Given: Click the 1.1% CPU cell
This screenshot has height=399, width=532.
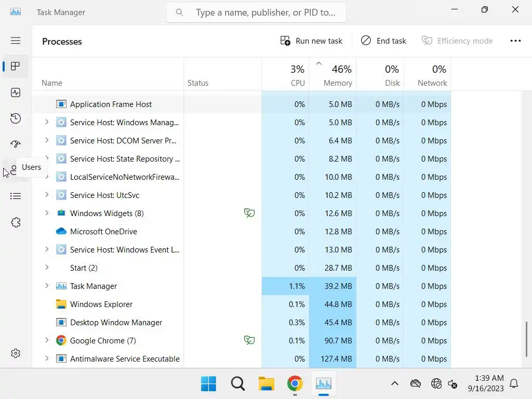Looking at the screenshot, I should [285, 286].
